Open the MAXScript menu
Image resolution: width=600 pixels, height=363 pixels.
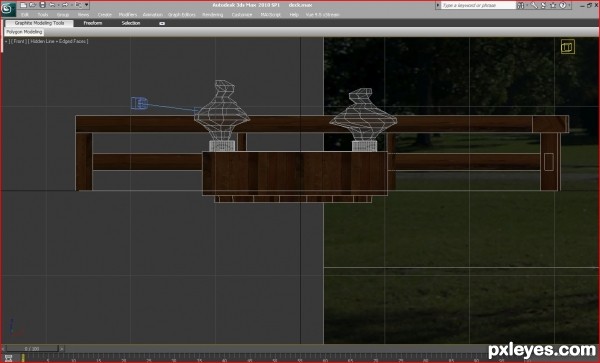coord(271,15)
